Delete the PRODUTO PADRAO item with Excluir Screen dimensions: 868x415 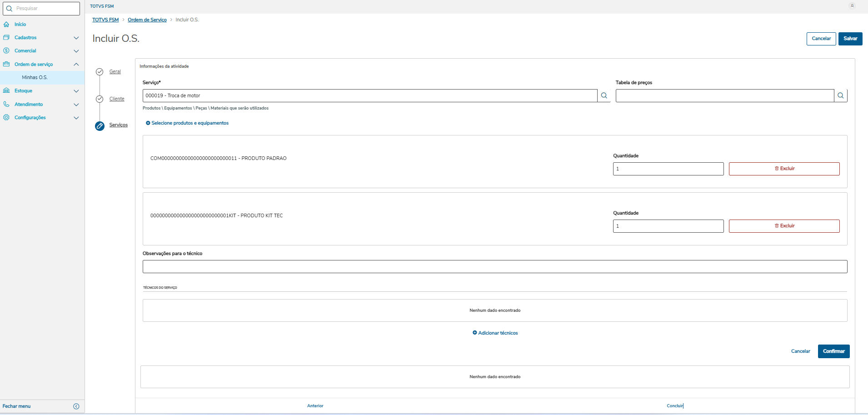click(x=784, y=169)
